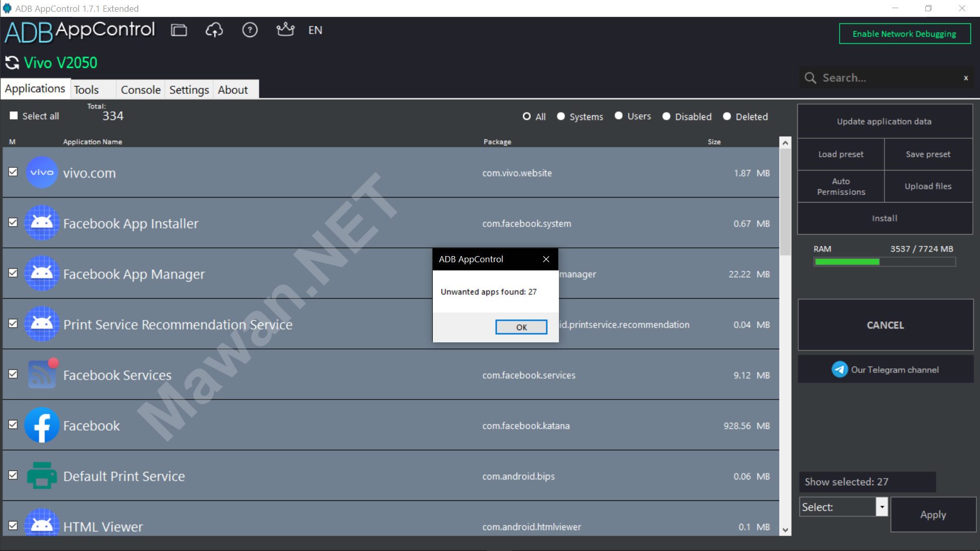Switch to the Applications tab
The width and height of the screenshot is (980, 551).
coord(35,89)
